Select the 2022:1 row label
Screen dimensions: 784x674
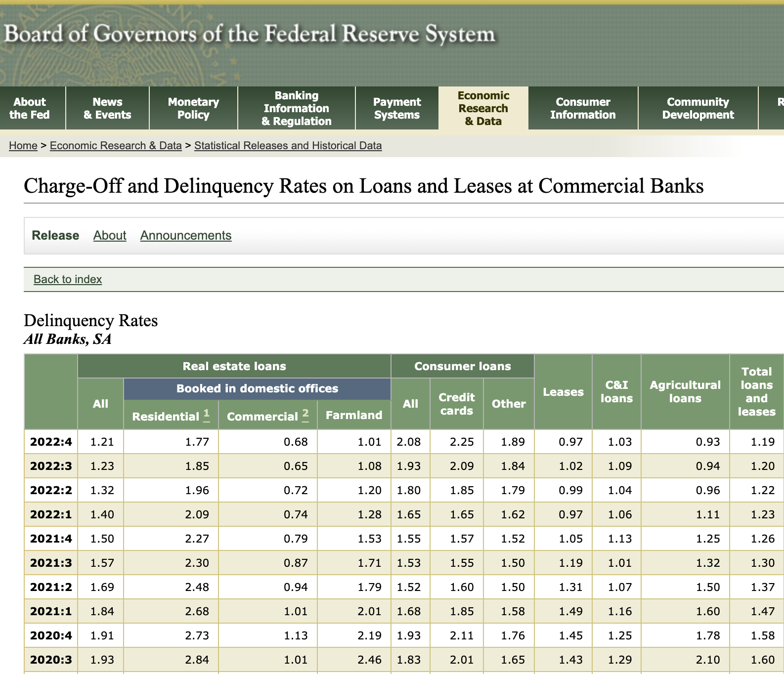51,514
